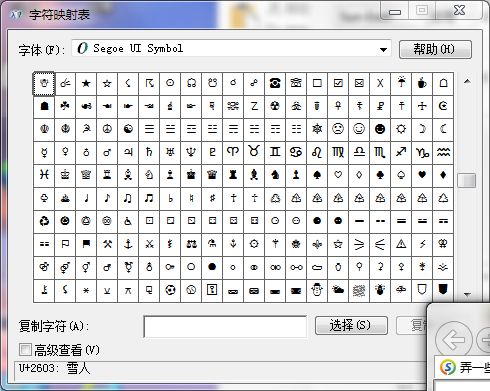Click the character grid scrollbar thumb
This screenshot has width=490, height=391.
(x=467, y=180)
